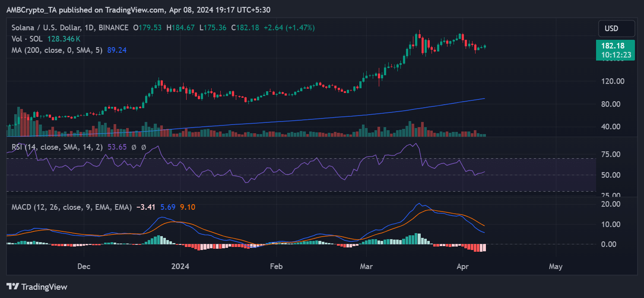Click the open value O179.53
This screenshot has height=298, width=644.
click(147, 28)
